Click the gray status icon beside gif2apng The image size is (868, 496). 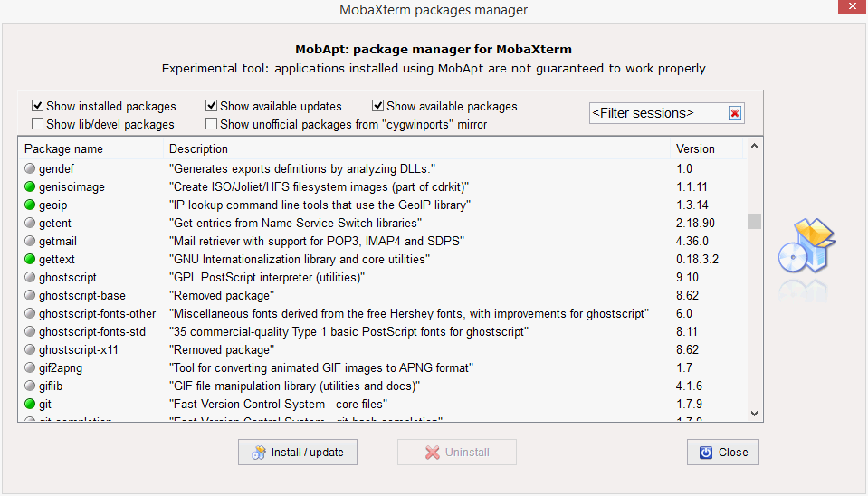tap(30, 368)
